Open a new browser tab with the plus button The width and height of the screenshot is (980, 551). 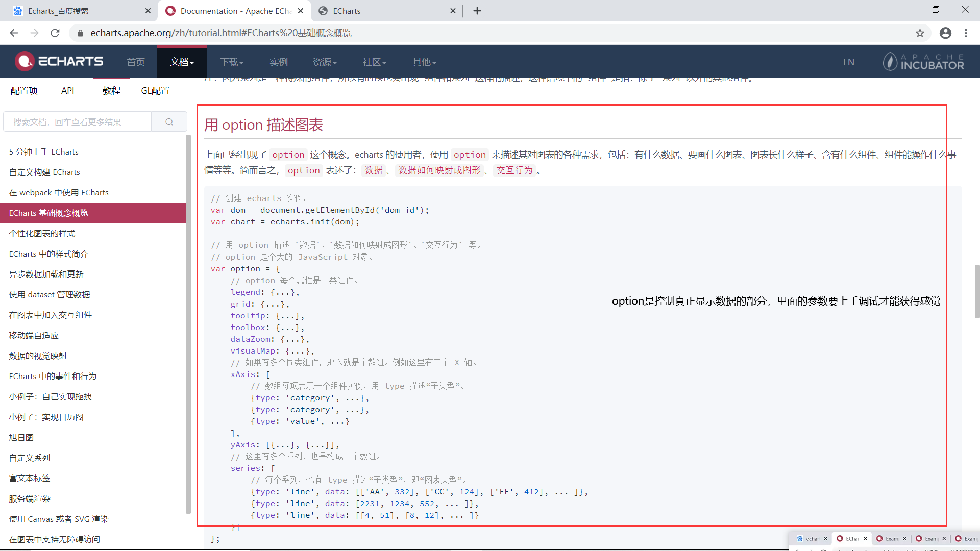pyautogui.click(x=477, y=11)
